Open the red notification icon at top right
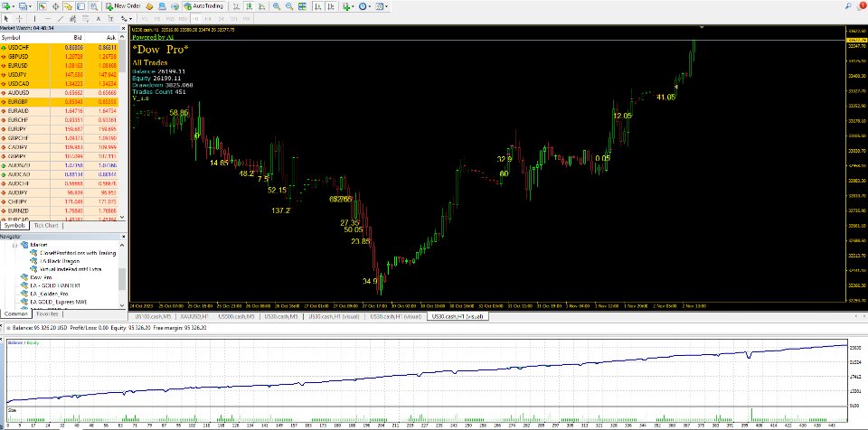Viewport: 868px width, 430px height. (x=862, y=6)
